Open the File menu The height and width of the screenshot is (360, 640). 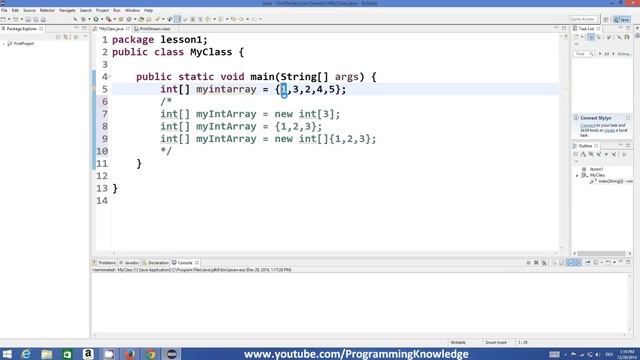(x=4, y=10)
